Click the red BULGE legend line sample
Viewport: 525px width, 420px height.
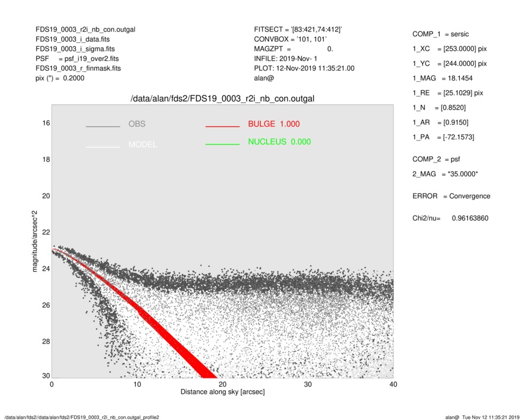[x=222, y=126]
